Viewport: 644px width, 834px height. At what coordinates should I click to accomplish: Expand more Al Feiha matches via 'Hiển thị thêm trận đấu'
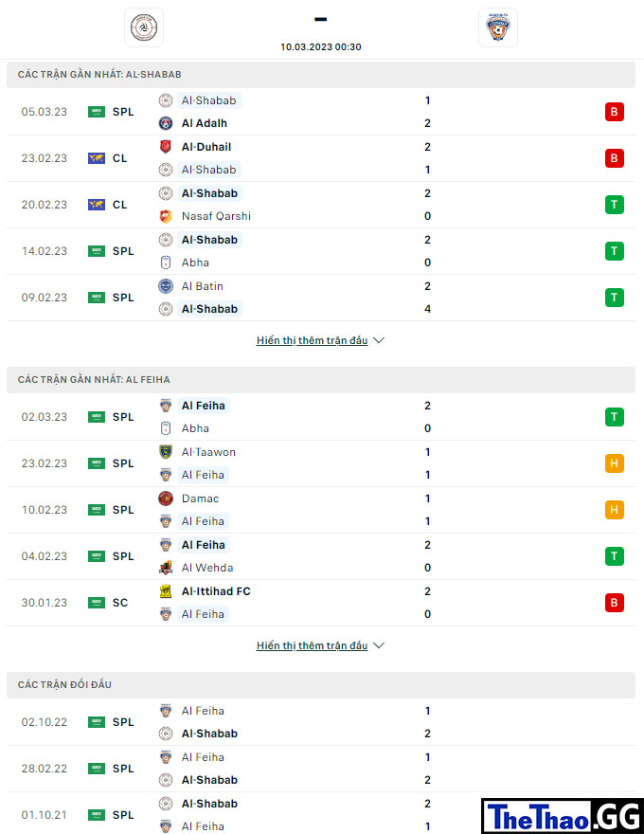click(312, 645)
